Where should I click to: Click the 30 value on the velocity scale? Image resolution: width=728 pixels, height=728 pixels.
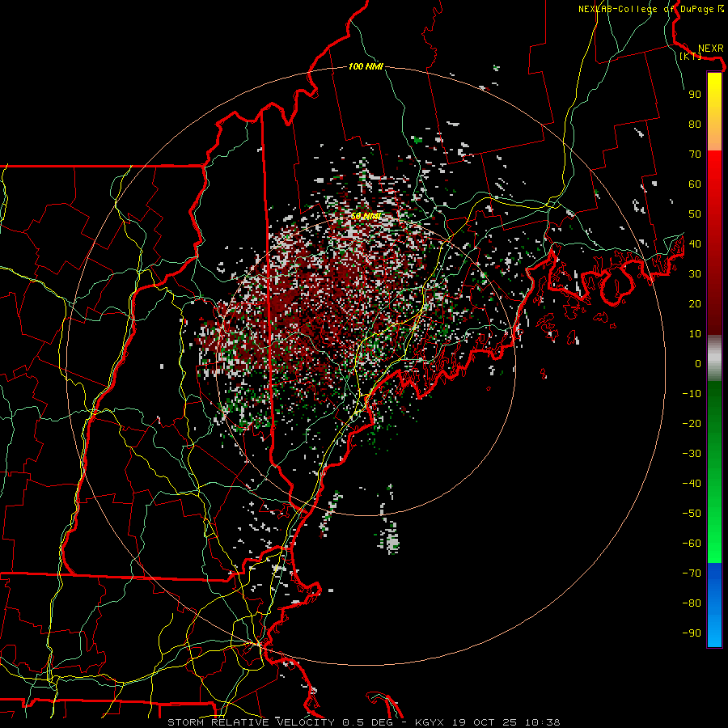click(695, 274)
